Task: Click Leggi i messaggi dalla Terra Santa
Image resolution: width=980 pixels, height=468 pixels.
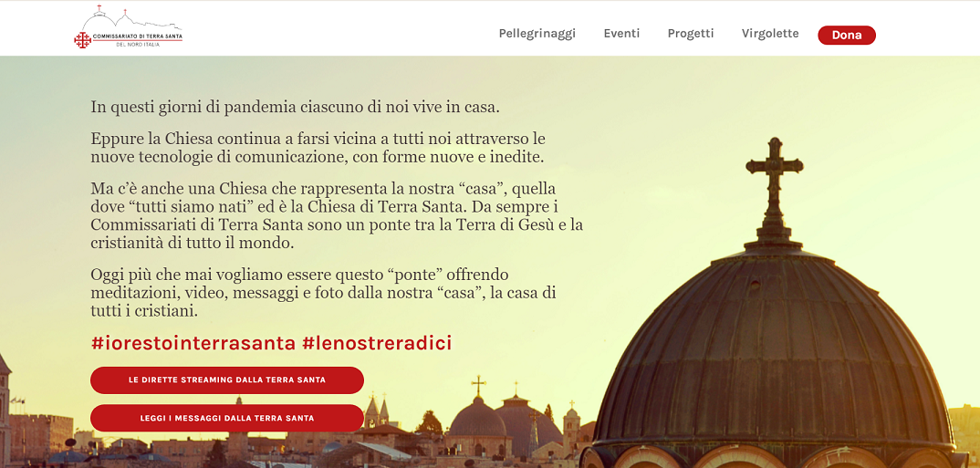Action: point(227,418)
